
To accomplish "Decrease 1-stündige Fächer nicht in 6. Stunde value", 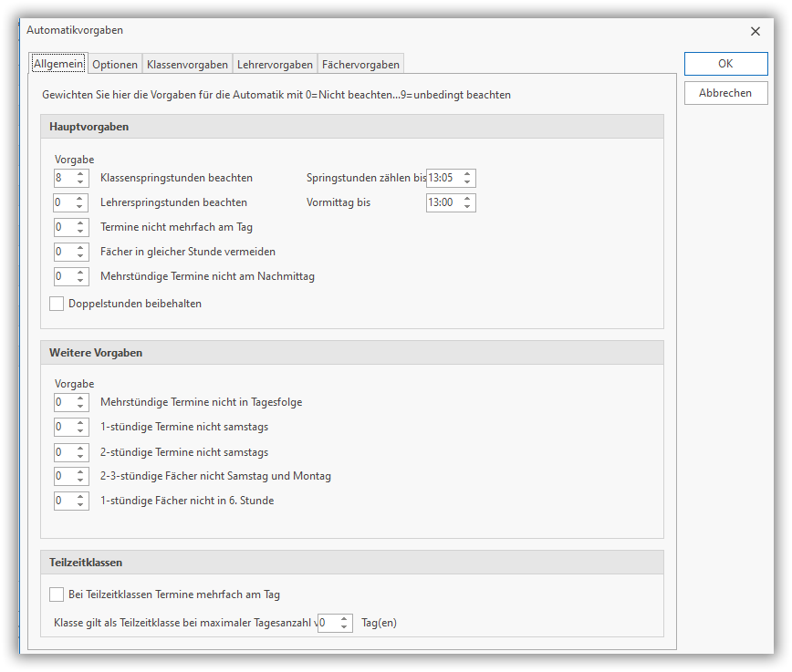I will (x=80, y=505).
